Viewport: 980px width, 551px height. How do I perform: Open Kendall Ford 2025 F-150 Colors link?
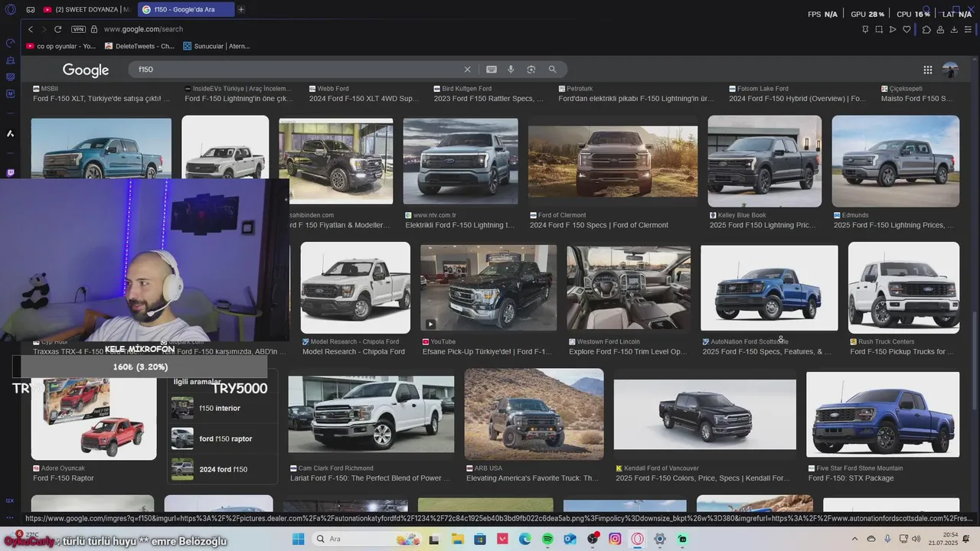(x=703, y=478)
